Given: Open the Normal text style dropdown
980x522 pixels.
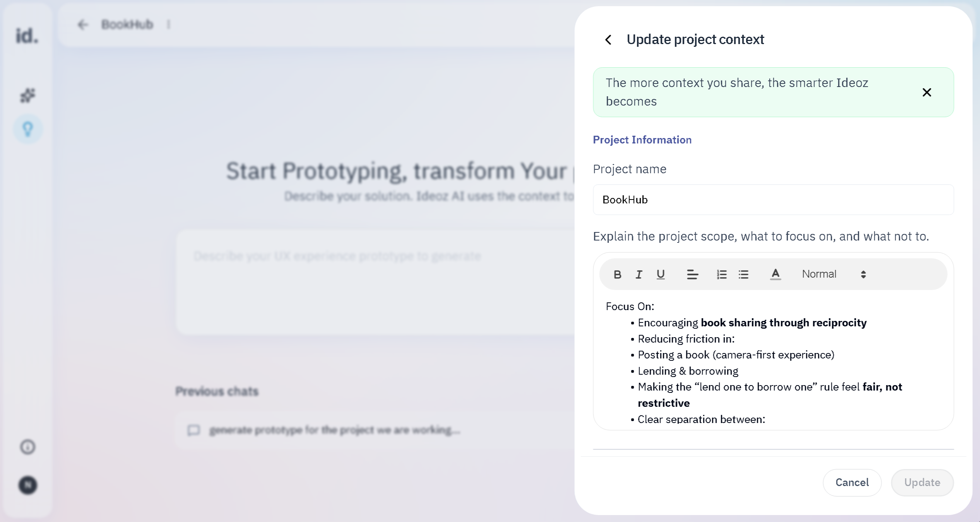Looking at the screenshot, I should [x=833, y=275].
